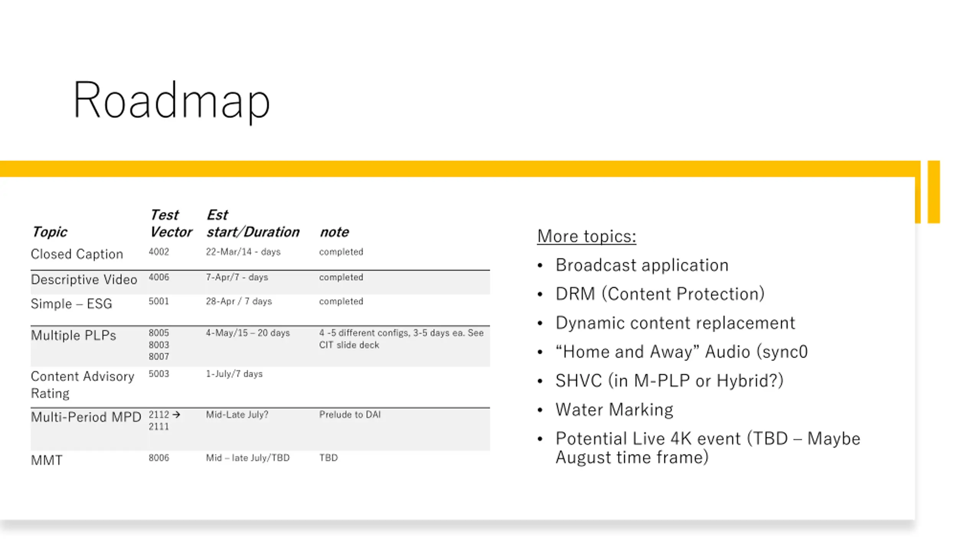The image size is (980, 551).
Task: Click the Mid-Late July? cell
Action: (237, 415)
